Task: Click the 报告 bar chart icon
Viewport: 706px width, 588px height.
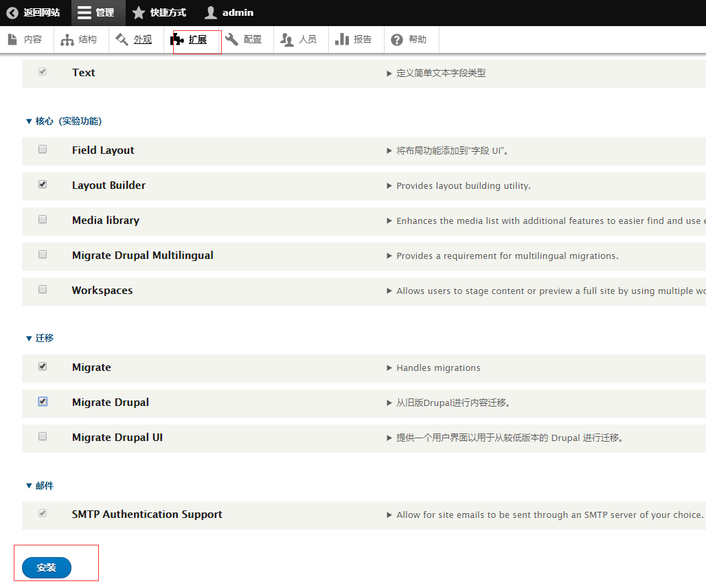Action: [342, 40]
